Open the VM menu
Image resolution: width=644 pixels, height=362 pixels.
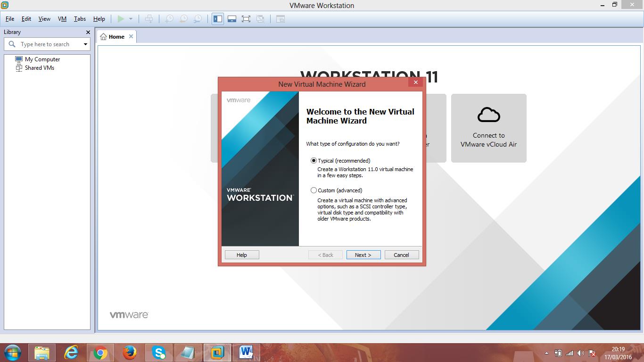point(62,19)
